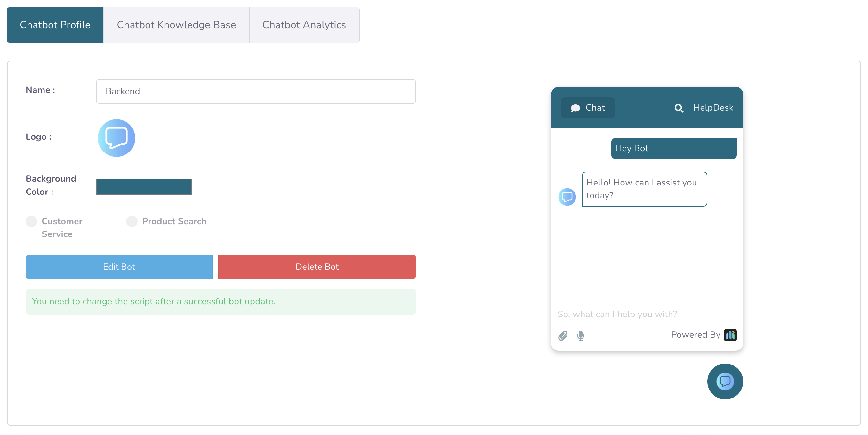The height and width of the screenshot is (435, 868).
Task: Click the Hey Bot message bubble
Action: click(674, 148)
